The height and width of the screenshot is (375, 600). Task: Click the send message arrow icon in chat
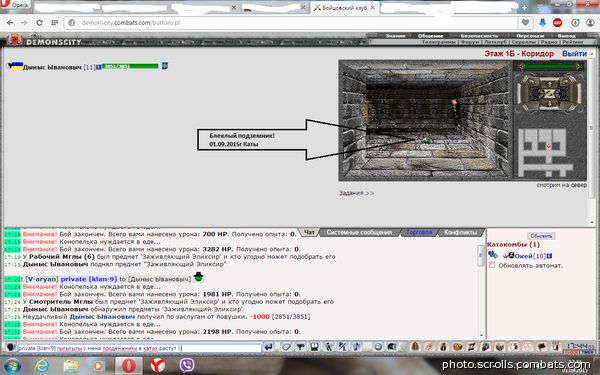point(269,347)
